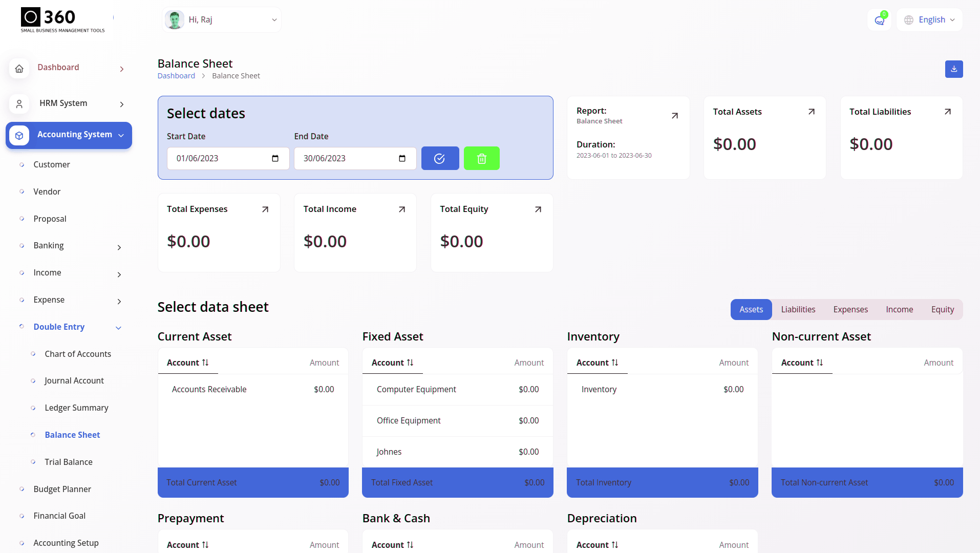Click the Dashboard breadcrumb link
The image size is (980, 553).
coord(176,76)
